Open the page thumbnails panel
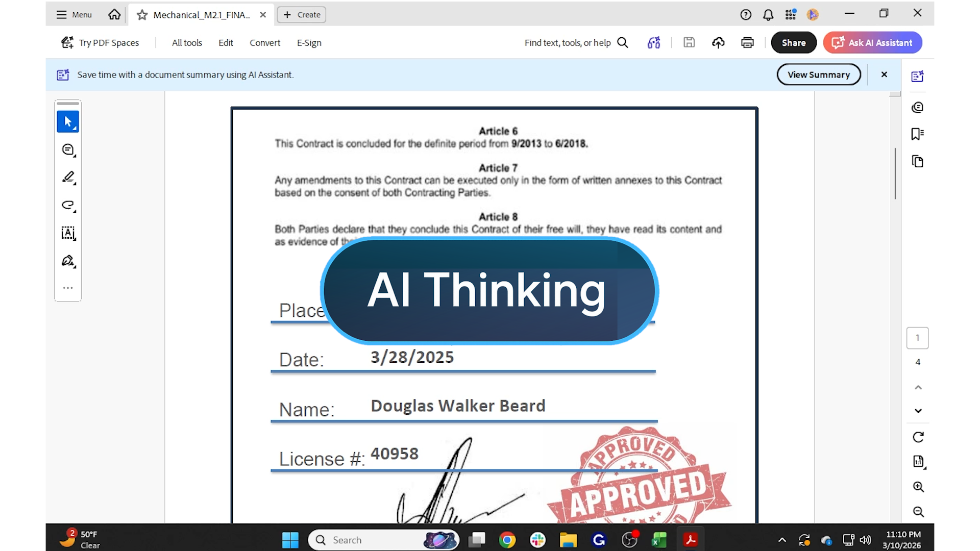980x551 pixels. tap(918, 162)
